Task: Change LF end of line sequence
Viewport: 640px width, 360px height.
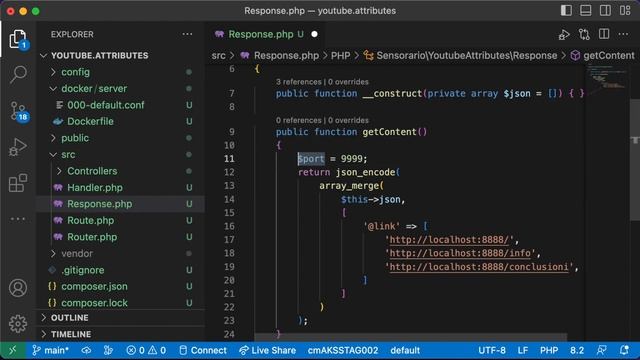Action: [522, 350]
